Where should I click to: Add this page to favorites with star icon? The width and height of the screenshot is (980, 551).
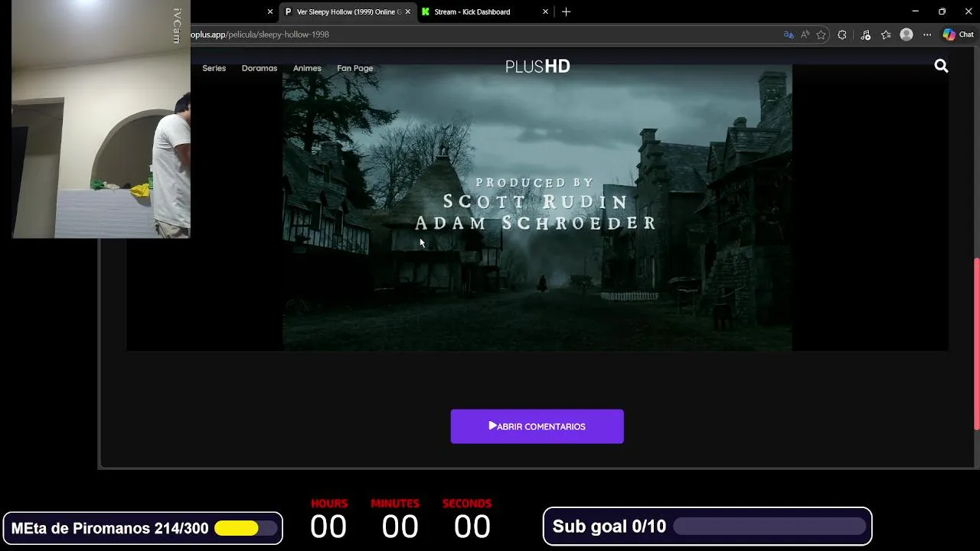tap(822, 34)
